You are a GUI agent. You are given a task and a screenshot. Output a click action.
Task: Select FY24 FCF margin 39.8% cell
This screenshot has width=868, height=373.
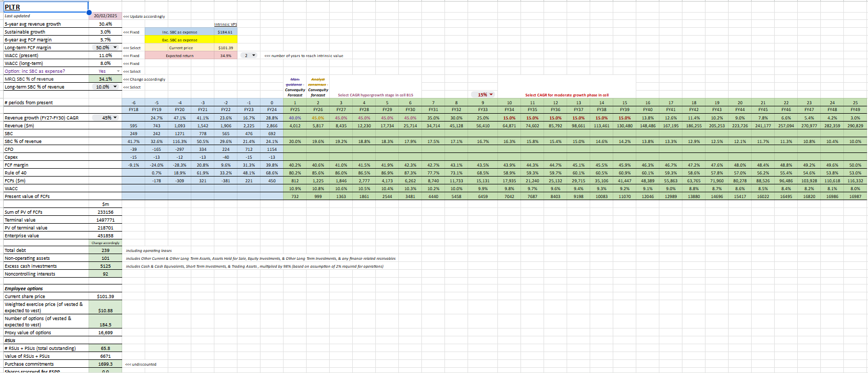(272, 165)
